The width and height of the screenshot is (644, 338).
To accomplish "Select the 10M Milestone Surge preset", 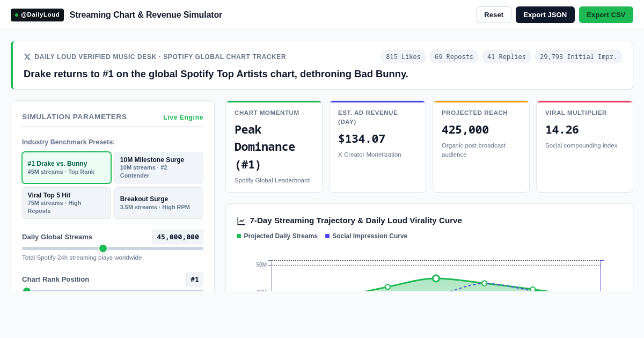I will (x=159, y=167).
